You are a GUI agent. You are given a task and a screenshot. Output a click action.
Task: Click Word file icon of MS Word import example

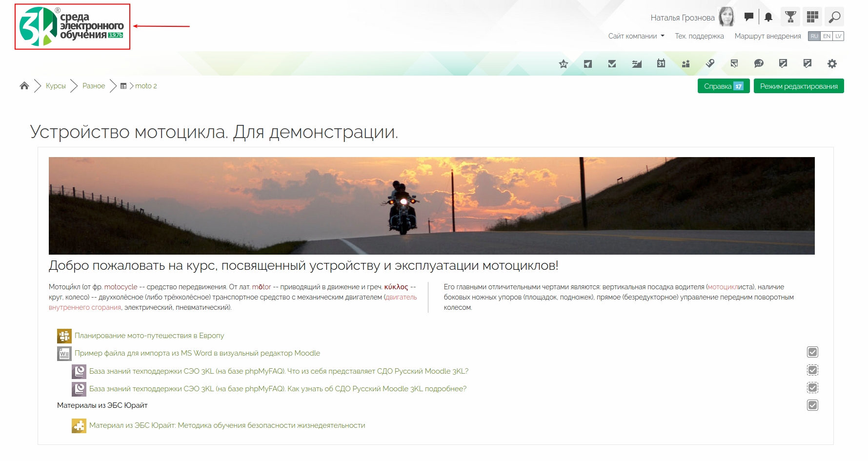pos(64,354)
